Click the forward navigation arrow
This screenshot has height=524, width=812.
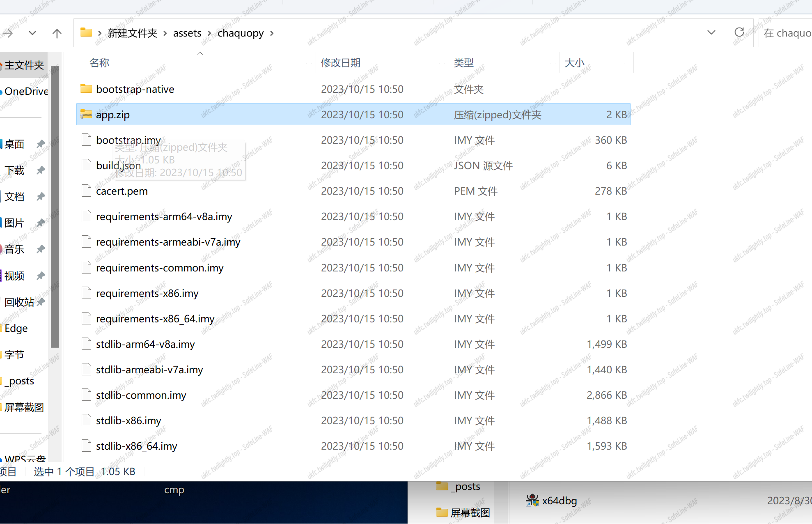pos(7,33)
